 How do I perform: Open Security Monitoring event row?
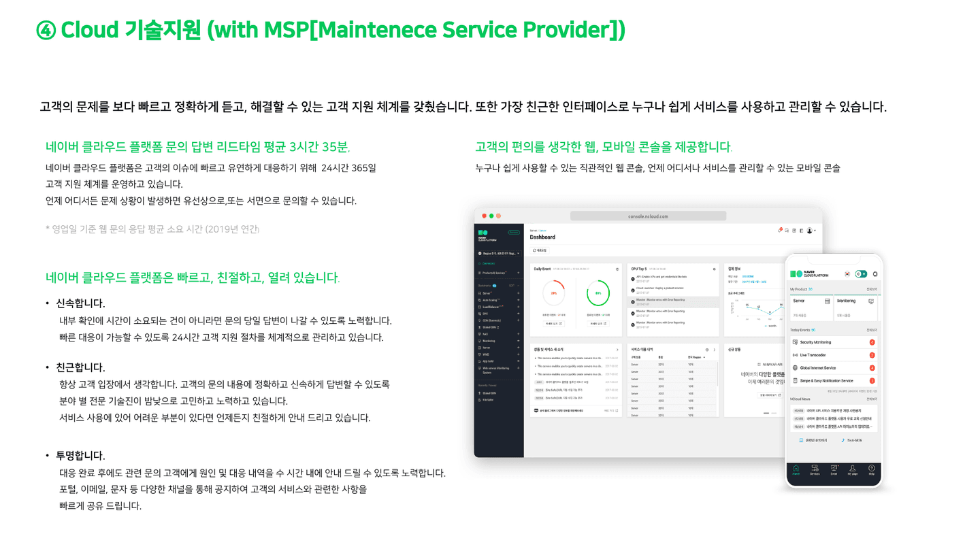coord(834,342)
